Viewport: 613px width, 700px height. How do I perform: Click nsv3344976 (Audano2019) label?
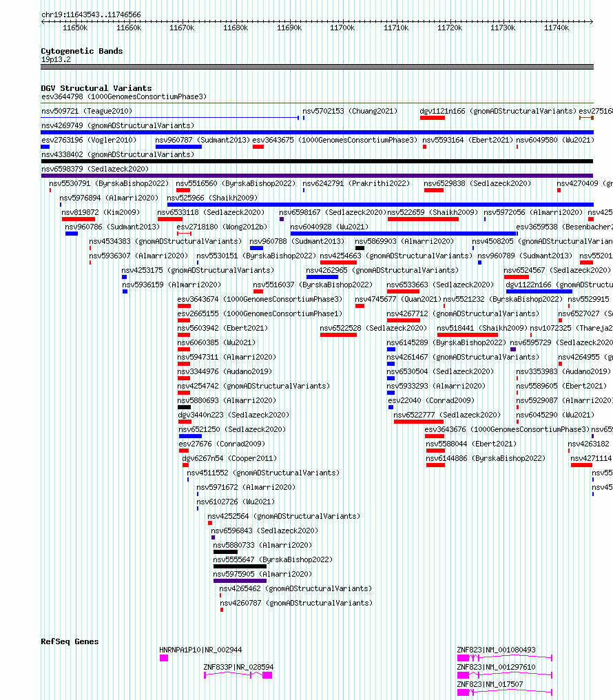click(225, 371)
